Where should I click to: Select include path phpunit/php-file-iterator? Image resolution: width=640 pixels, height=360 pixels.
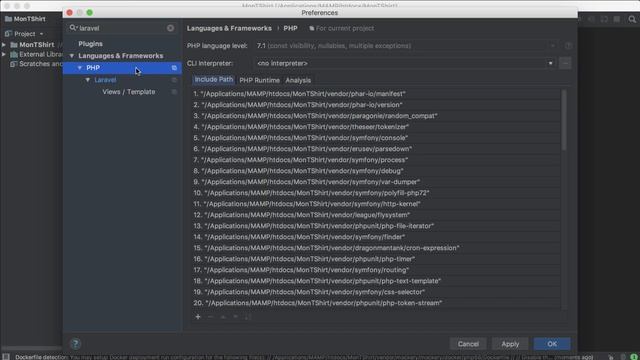pyautogui.click(x=376, y=226)
